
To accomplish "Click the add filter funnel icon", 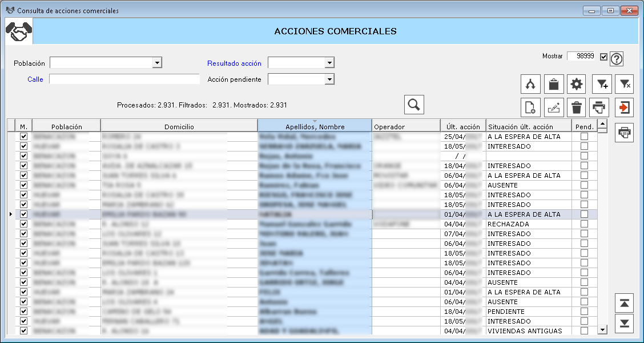I will pyautogui.click(x=602, y=85).
